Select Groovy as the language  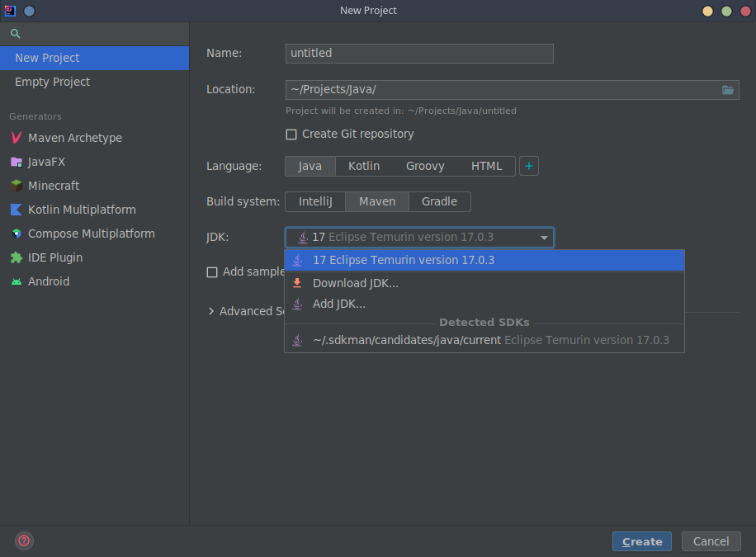[425, 166]
